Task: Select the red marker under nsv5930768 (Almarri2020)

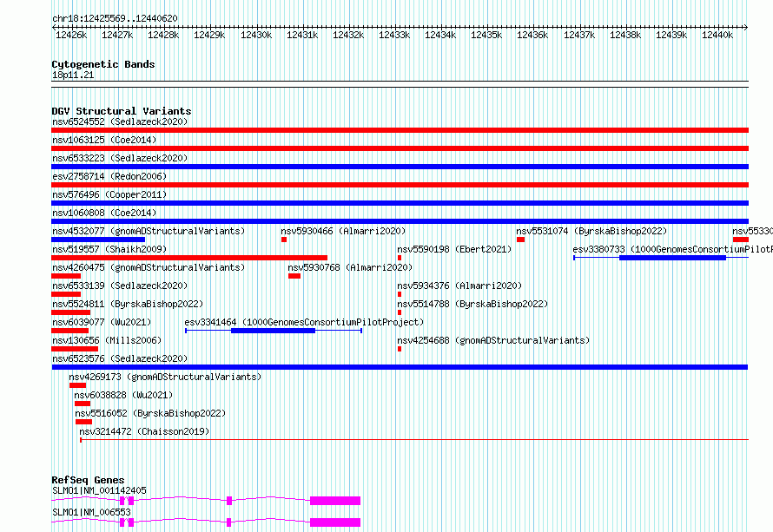Action: [294, 276]
